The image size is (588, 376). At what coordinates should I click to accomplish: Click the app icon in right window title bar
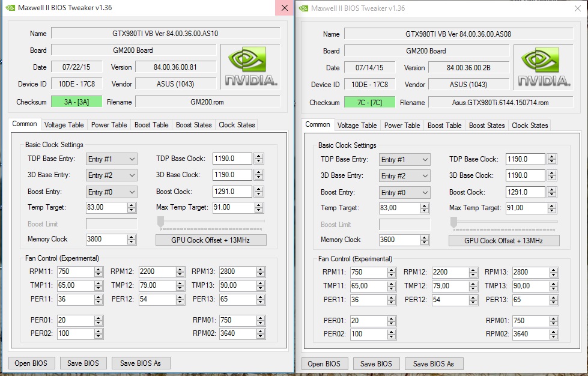303,8
